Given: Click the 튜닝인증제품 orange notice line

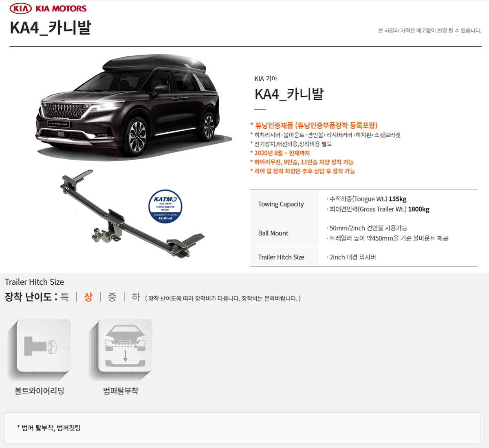Looking at the screenshot, I should click(x=314, y=125).
